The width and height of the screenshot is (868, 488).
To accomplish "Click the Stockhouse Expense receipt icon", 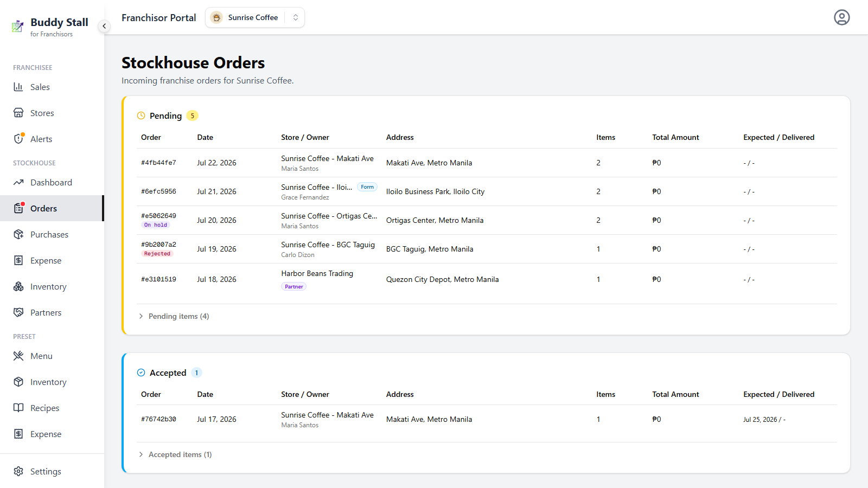I will tap(18, 260).
